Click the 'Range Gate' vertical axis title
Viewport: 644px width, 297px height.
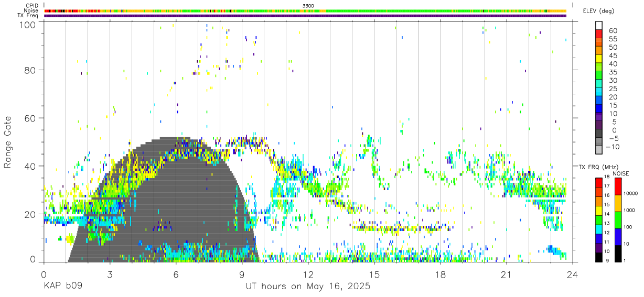click(x=8, y=142)
